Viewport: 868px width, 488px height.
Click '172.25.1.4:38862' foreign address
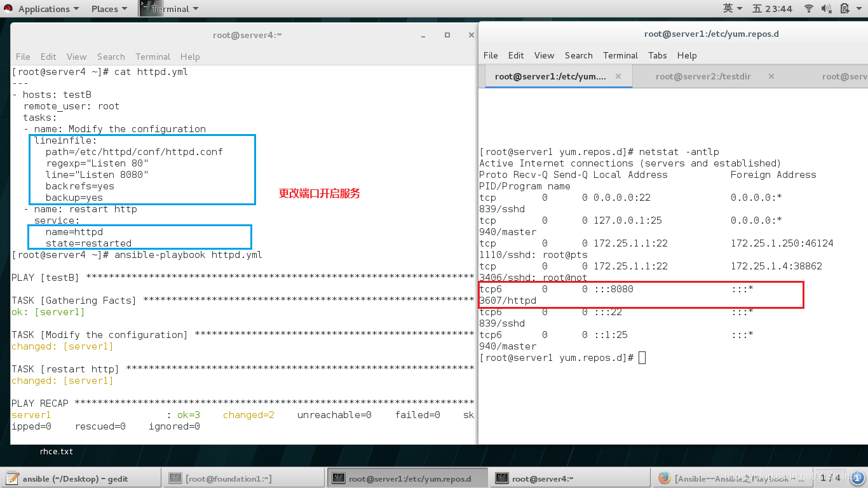click(776, 266)
